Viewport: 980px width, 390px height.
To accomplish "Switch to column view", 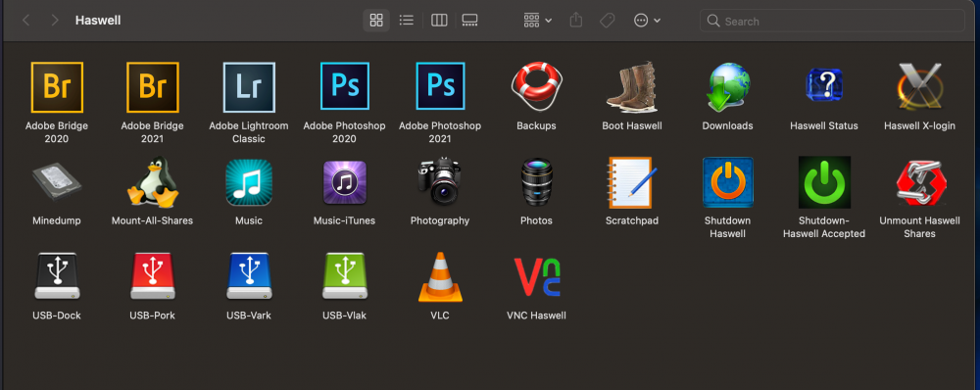I will pos(439,20).
